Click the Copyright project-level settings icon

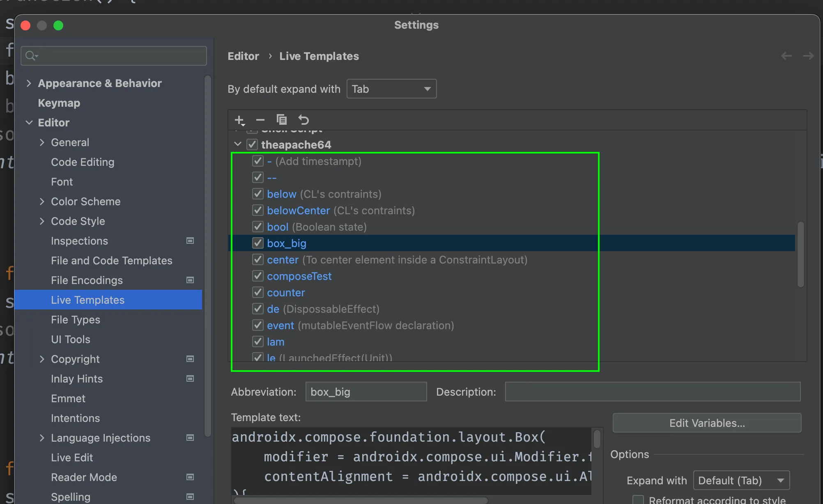[x=190, y=359]
